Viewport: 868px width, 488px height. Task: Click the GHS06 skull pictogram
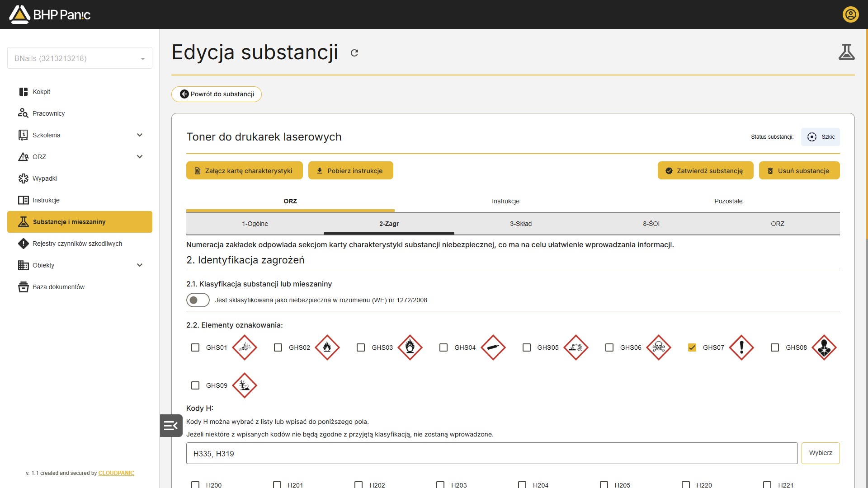coord(659,347)
